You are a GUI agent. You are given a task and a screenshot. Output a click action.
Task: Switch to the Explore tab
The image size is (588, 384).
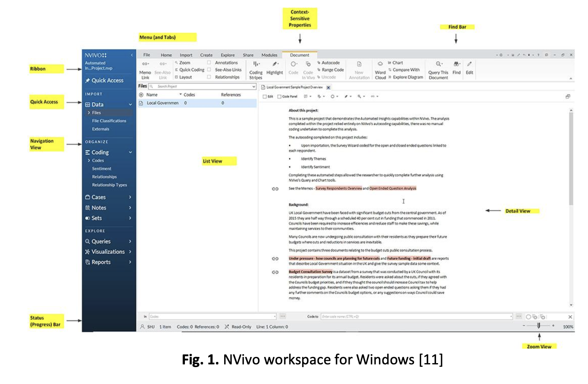228,55
